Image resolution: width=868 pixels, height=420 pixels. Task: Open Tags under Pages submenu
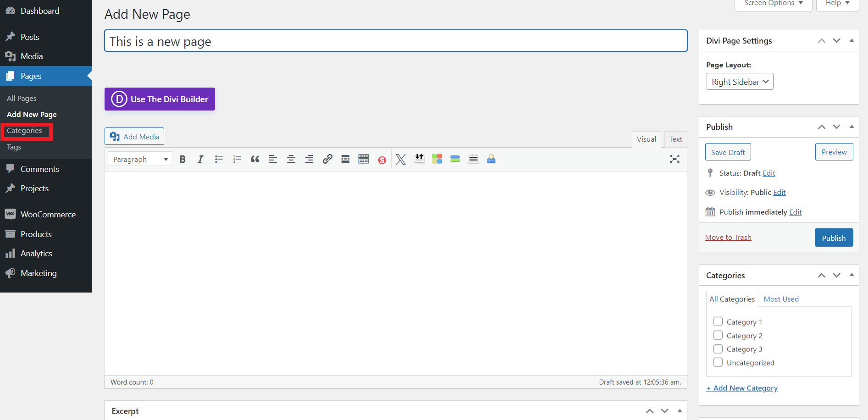pyautogui.click(x=14, y=147)
